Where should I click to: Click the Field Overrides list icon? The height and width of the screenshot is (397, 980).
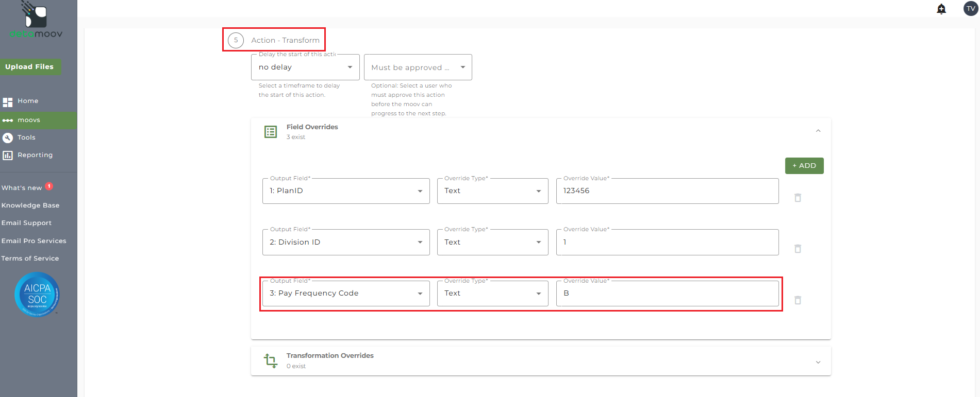pos(271,132)
